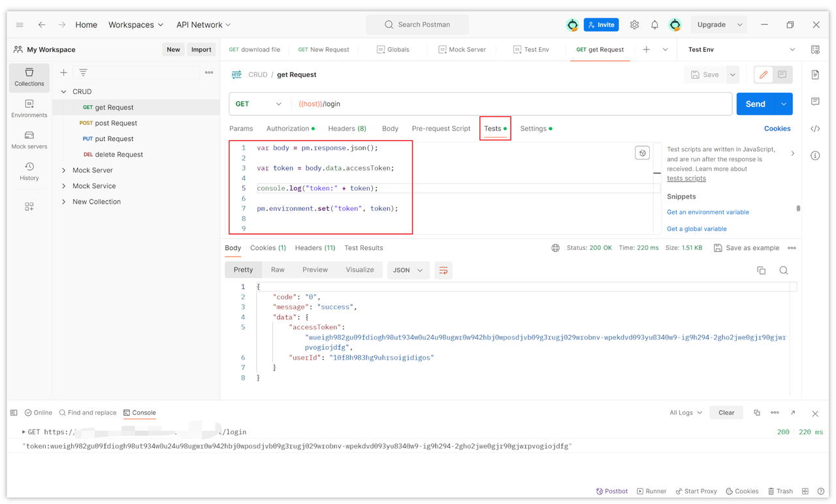Click the Search Postman field
Viewport: 836px width, 504px height.
[x=417, y=25]
